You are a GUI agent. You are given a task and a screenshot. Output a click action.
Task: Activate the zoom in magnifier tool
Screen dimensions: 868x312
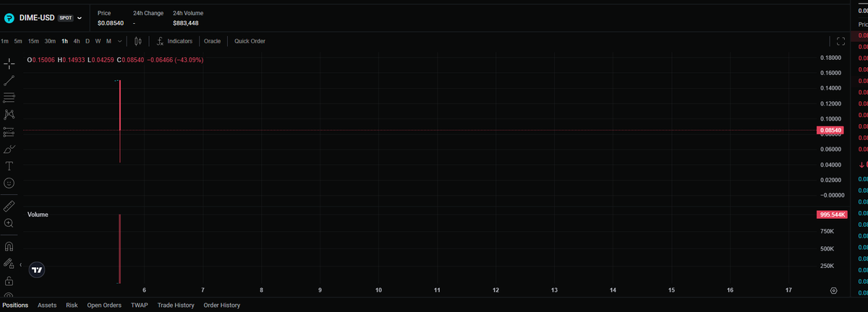click(9, 223)
